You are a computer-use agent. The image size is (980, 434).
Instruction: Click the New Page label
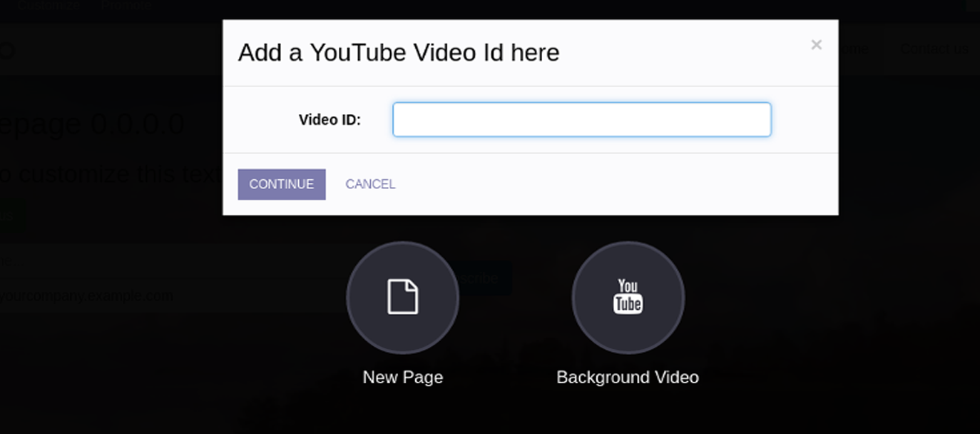(x=403, y=377)
